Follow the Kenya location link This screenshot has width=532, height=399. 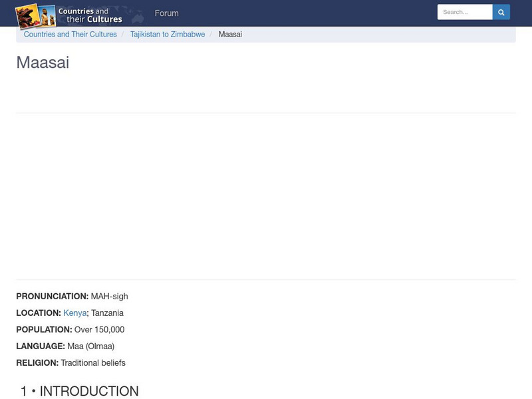pos(74,313)
